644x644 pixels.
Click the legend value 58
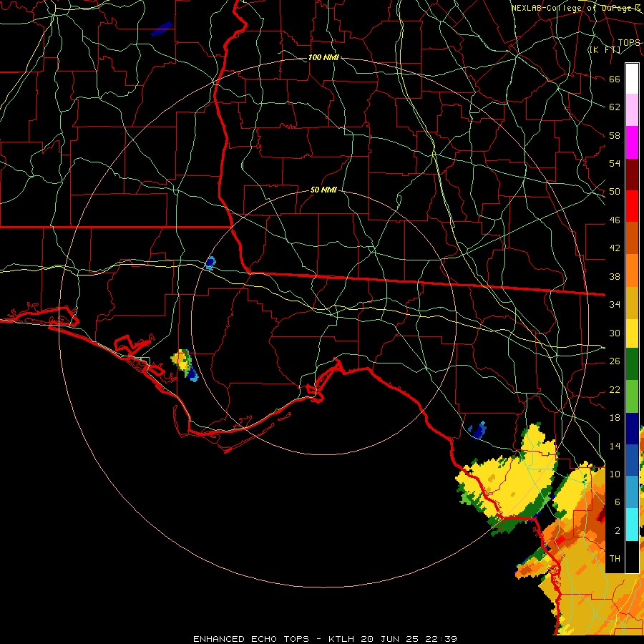point(615,135)
